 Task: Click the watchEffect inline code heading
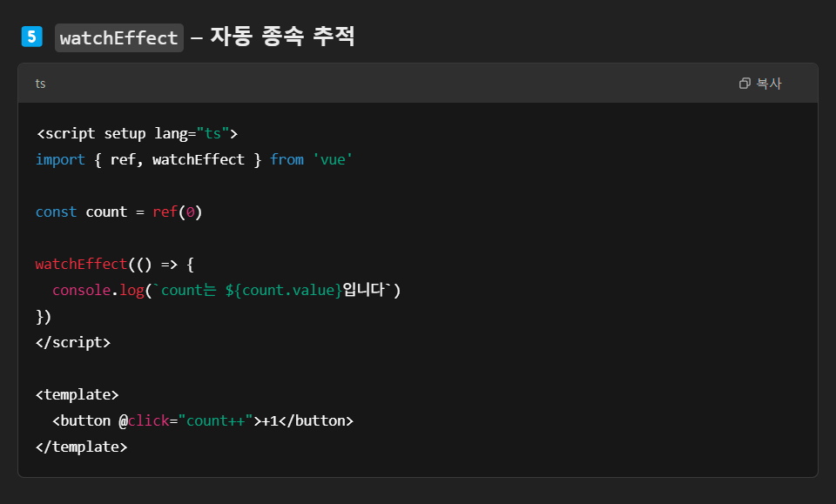(x=119, y=37)
